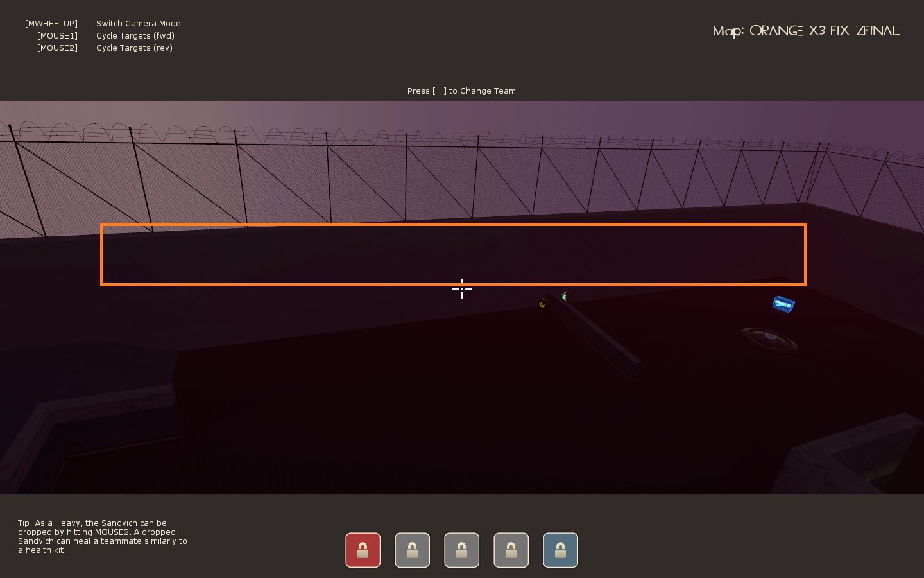Click the Heavy Sandvich gameplay tip text
924x578 pixels.
click(103, 536)
